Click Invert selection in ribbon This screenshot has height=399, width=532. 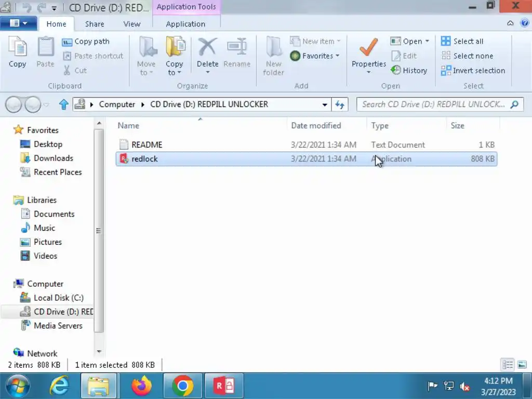point(473,71)
